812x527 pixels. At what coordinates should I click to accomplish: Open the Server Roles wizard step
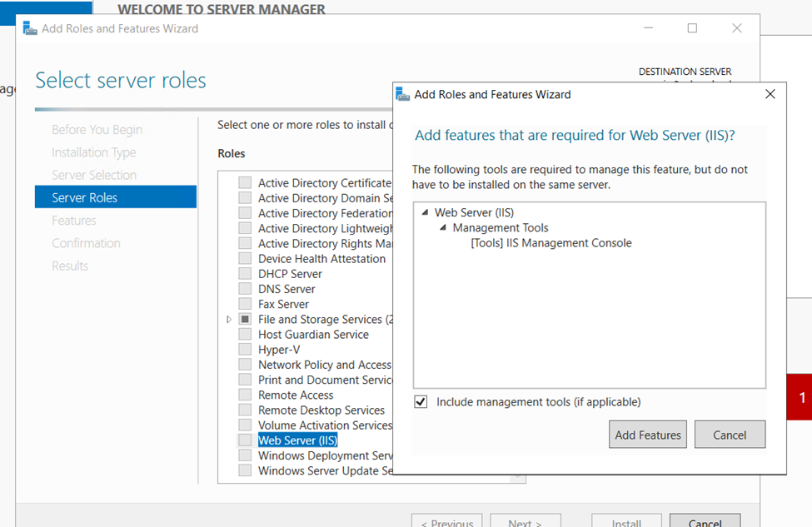click(85, 197)
